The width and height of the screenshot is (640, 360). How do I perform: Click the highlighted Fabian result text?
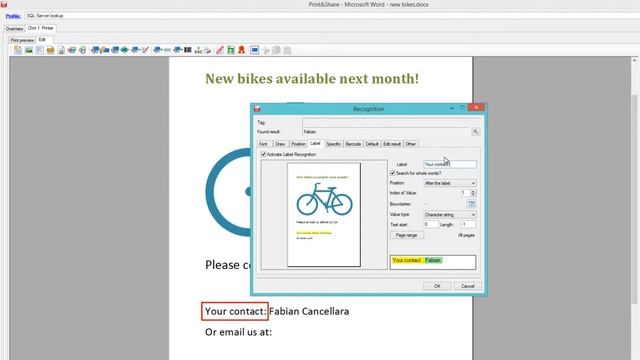[433, 260]
